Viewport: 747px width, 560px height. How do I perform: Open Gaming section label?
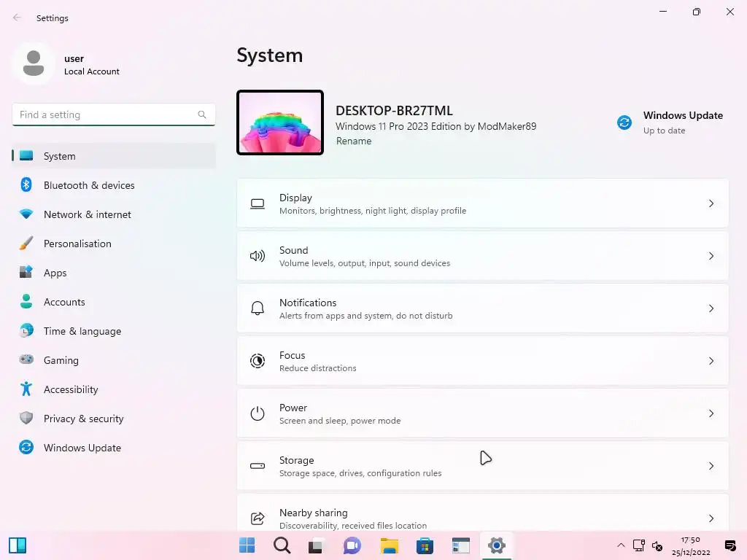[x=61, y=360]
